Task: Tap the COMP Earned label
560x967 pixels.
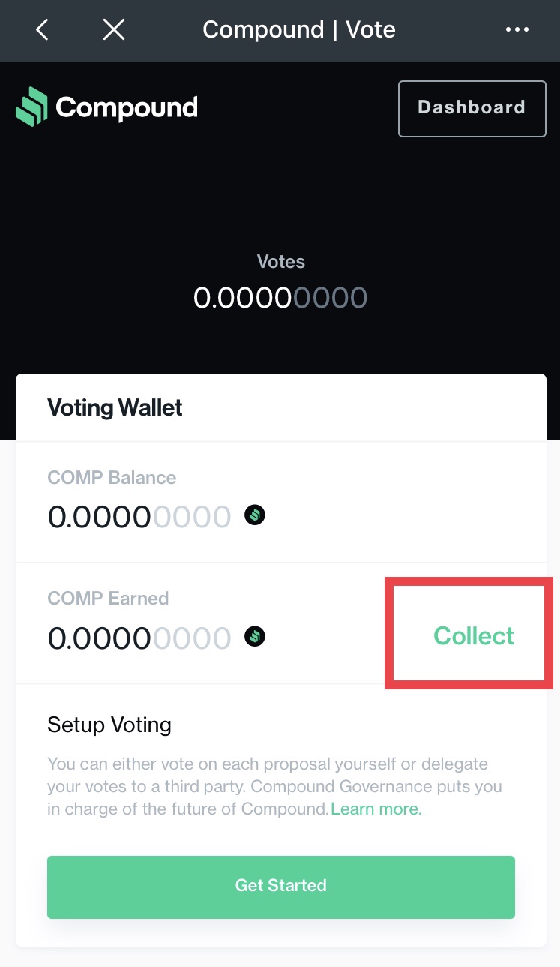Action: pyautogui.click(x=108, y=599)
